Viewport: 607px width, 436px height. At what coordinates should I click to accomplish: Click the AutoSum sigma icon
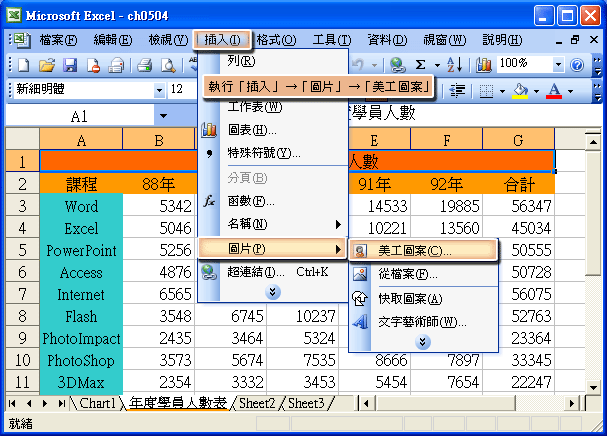point(418,65)
